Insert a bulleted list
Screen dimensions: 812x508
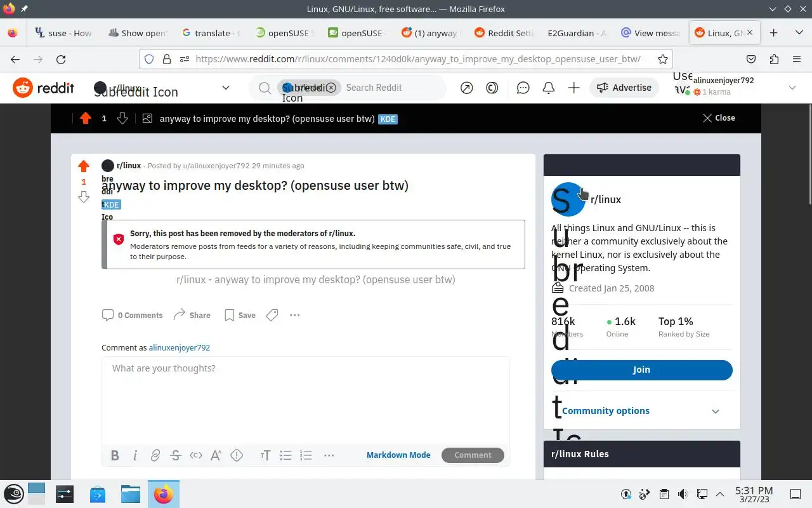(x=285, y=455)
